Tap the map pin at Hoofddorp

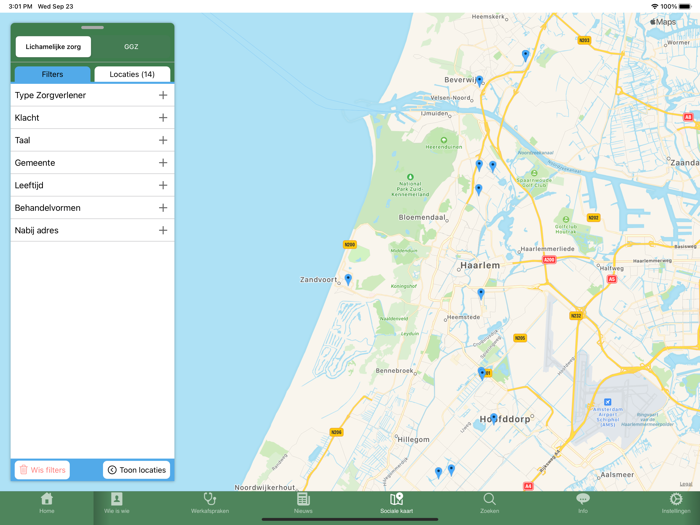pyautogui.click(x=493, y=419)
